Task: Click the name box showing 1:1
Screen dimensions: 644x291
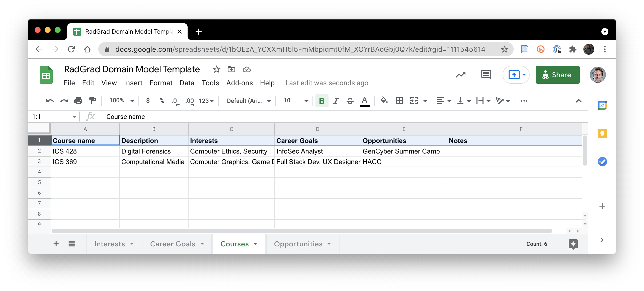Action: coord(54,117)
